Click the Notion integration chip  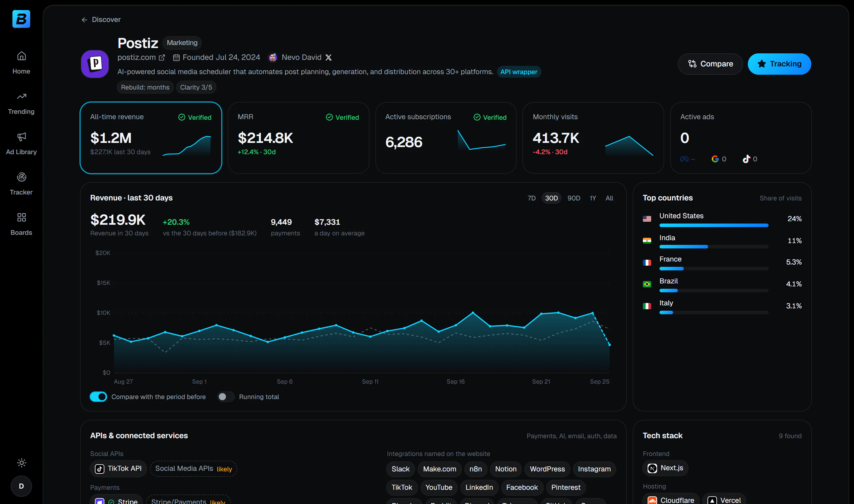(x=506, y=469)
